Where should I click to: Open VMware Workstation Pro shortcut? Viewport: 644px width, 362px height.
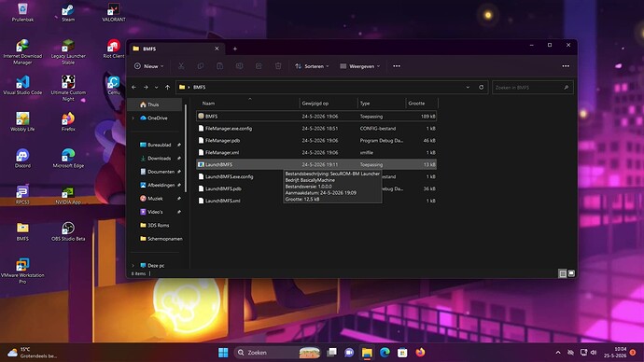click(22, 271)
